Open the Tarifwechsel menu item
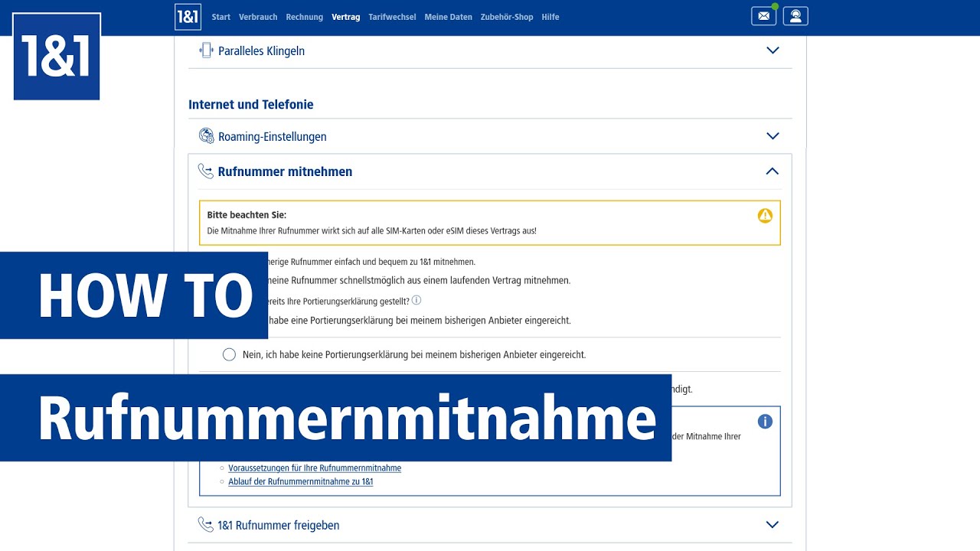Image resolution: width=980 pixels, height=551 pixels. click(392, 17)
